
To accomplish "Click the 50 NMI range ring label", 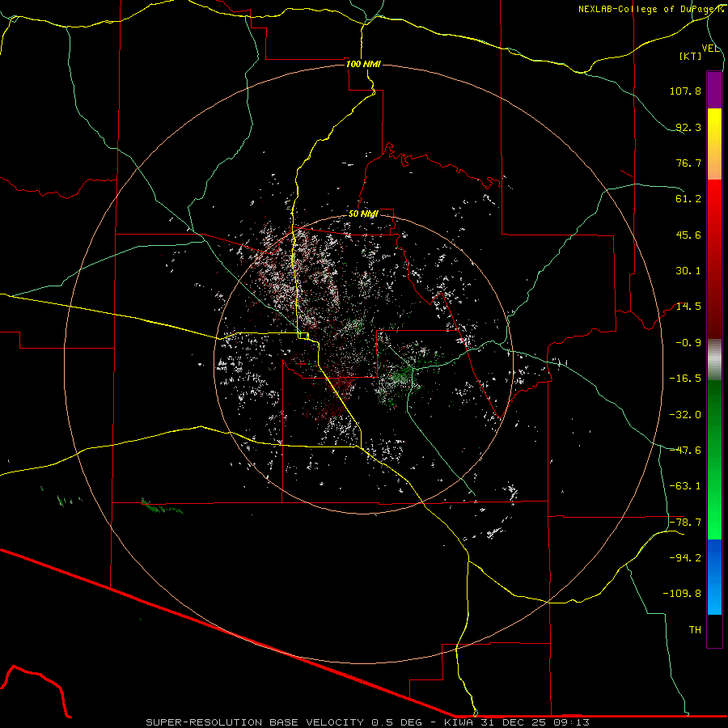I will tap(363, 214).
